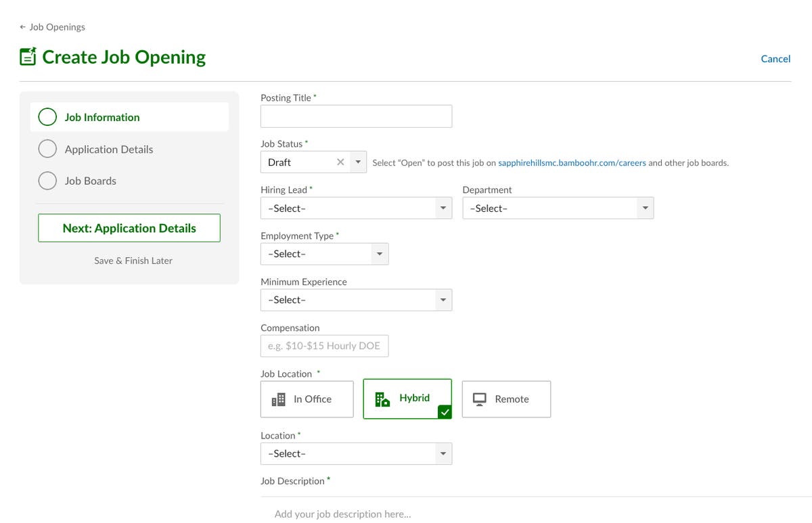812x523 pixels.
Task: Click the Remote monitor icon
Action: click(x=479, y=399)
